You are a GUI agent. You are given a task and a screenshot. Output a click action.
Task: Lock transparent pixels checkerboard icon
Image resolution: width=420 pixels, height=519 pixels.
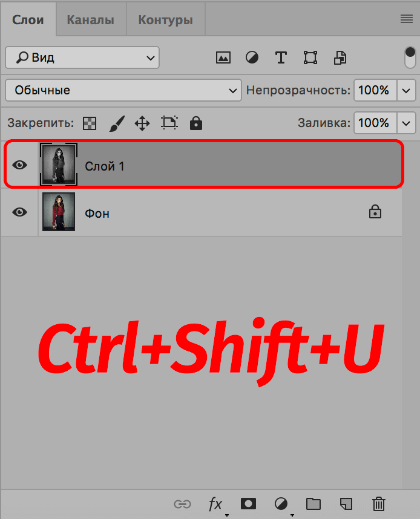[x=90, y=123]
